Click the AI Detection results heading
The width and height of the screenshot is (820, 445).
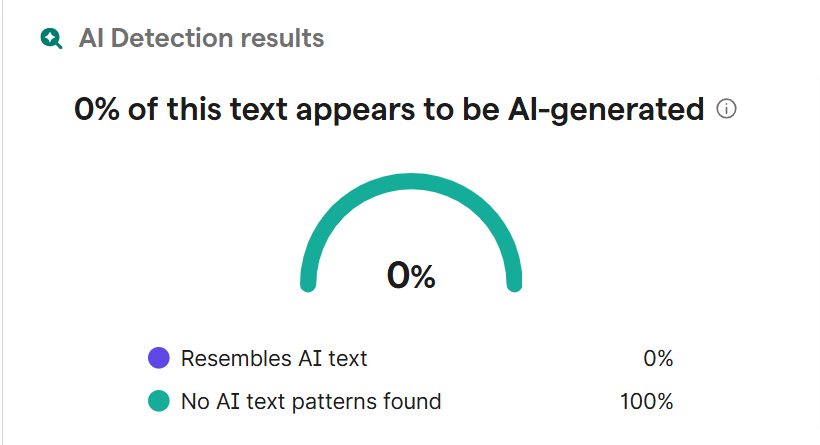201,39
